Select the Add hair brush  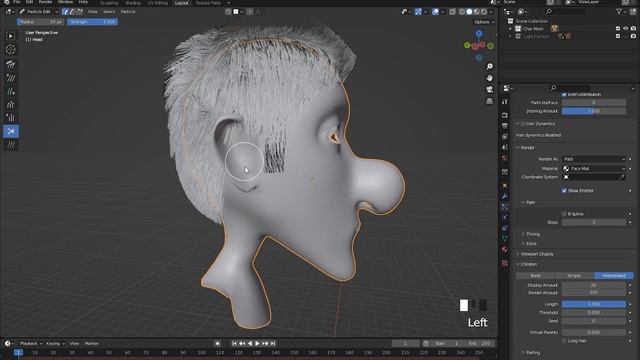(11, 91)
